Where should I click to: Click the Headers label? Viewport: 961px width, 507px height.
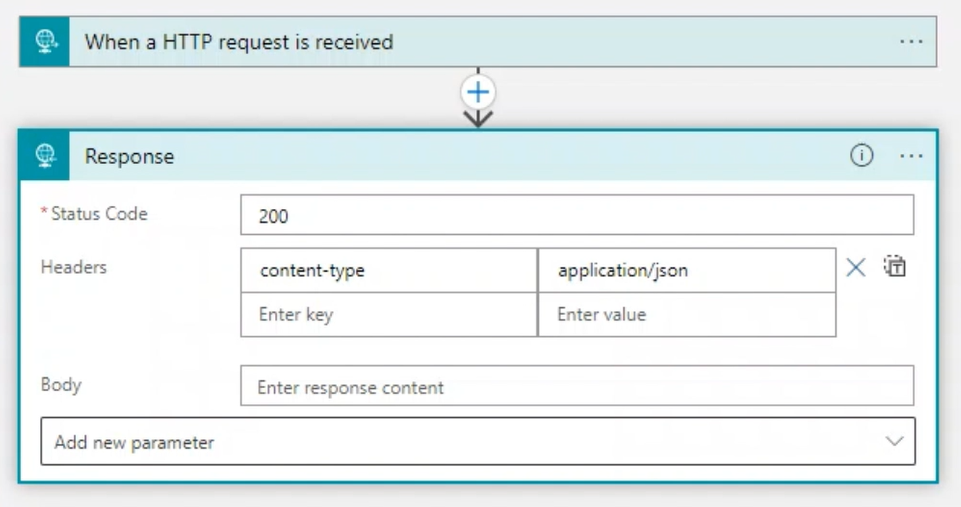[74, 268]
